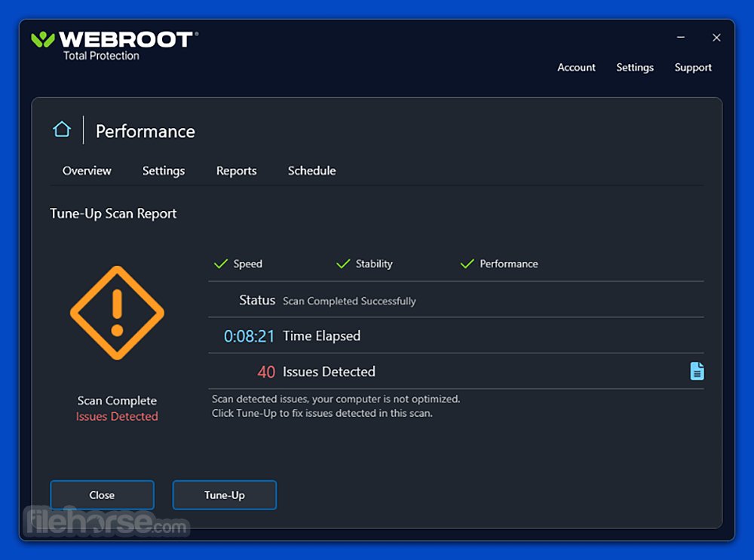Click the Stability category label

(x=374, y=264)
